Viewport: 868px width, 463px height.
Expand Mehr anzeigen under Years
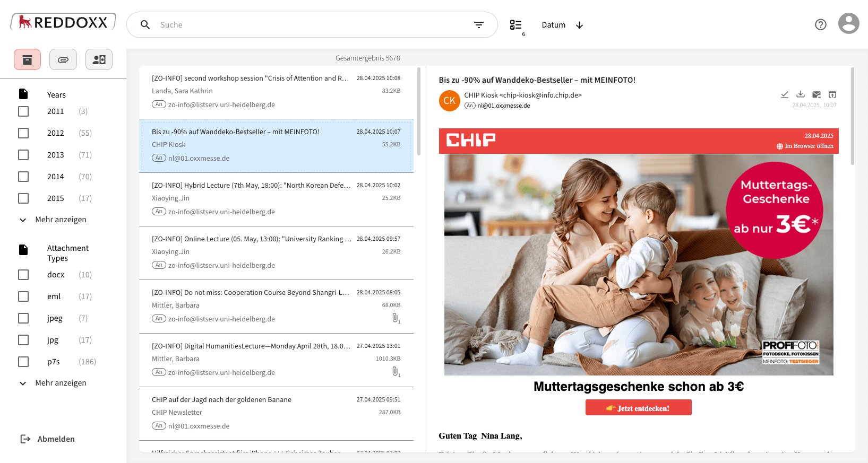[x=53, y=220]
